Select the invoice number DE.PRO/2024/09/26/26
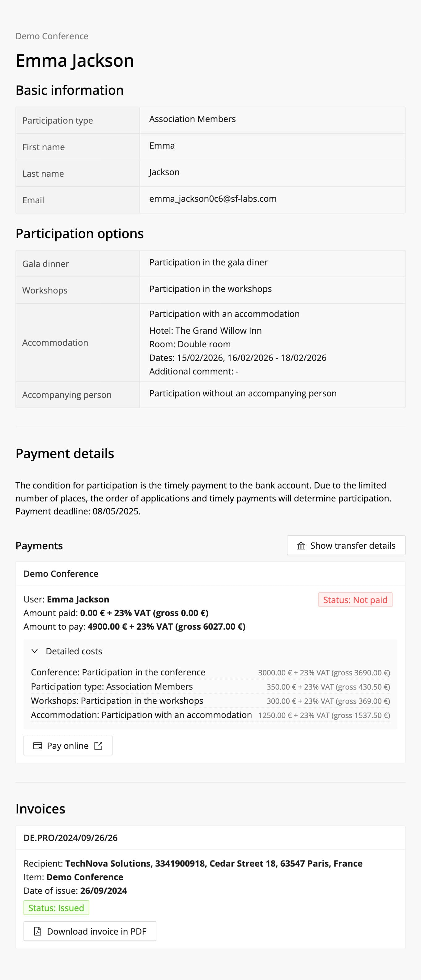Image resolution: width=421 pixels, height=980 pixels. (x=70, y=838)
